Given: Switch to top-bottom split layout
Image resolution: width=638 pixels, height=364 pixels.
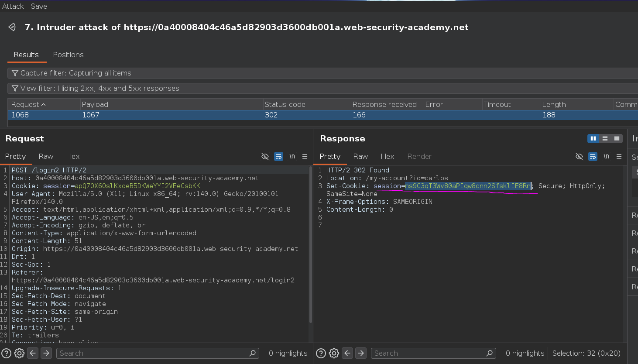Looking at the screenshot, I should click(x=605, y=138).
